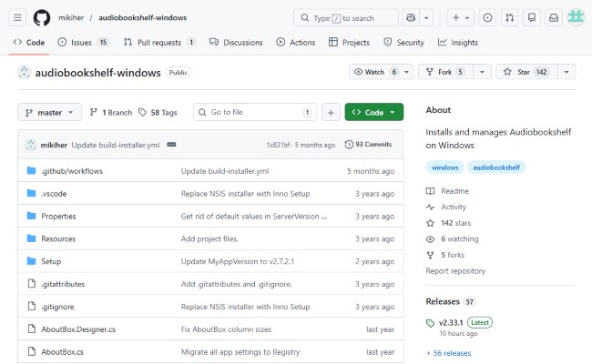Expand commit message ellipsis for latest commit

pyautogui.click(x=171, y=145)
